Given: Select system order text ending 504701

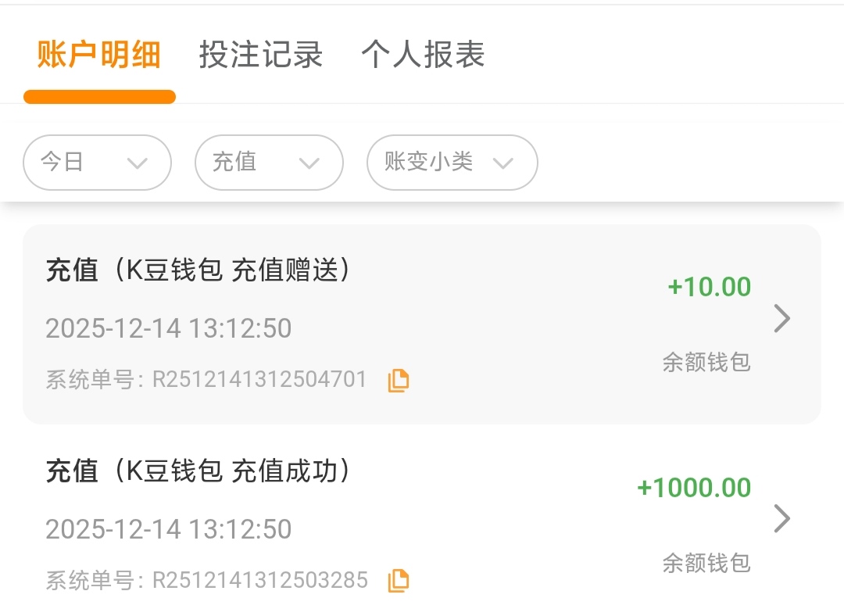Looking at the screenshot, I should click(206, 380).
